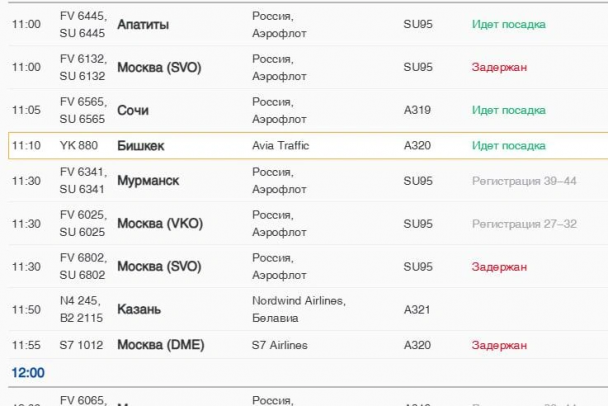This screenshot has height=406, width=608.
Task: Click the Регистрация 27–32 status
Action: [x=524, y=224]
